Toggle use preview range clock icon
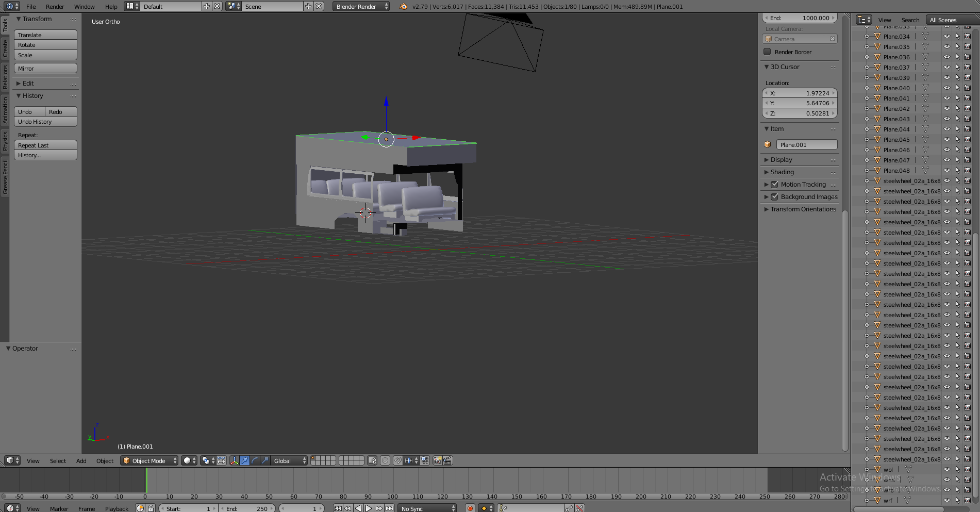Viewport: 980px width, 512px height. [140, 508]
